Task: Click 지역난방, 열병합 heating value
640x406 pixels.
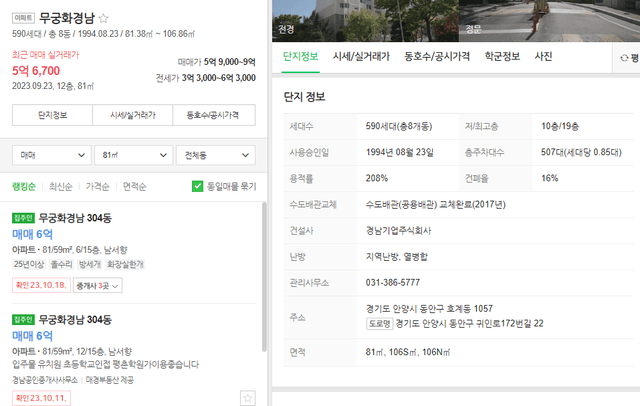Action: click(396, 257)
